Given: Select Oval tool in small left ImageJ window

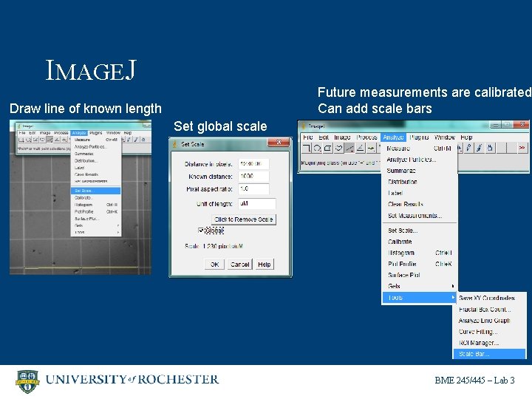Looking at the screenshot, I should [28, 140].
